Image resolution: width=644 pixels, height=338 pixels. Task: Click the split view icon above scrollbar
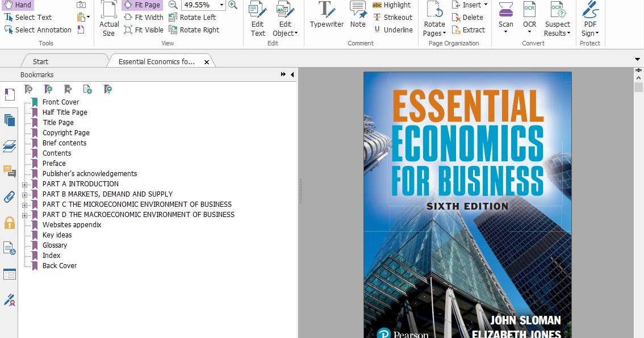pyautogui.click(x=638, y=70)
